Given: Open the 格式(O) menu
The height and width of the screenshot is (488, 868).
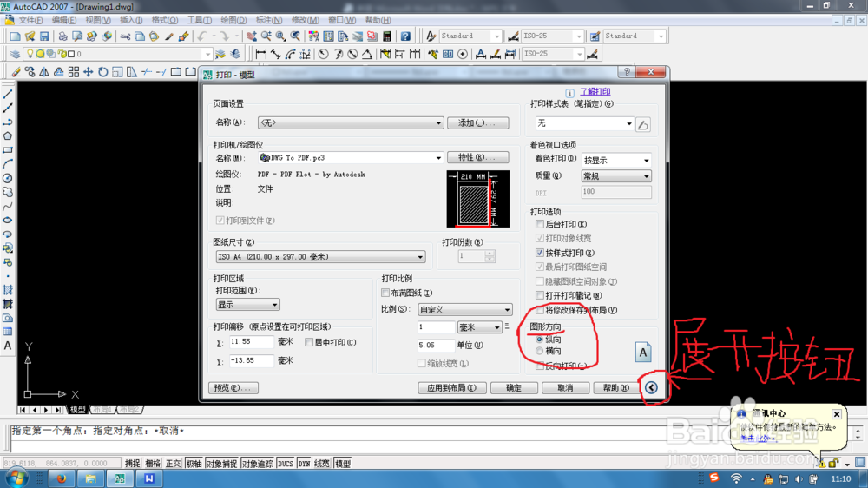Looking at the screenshot, I should pos(165,21).
